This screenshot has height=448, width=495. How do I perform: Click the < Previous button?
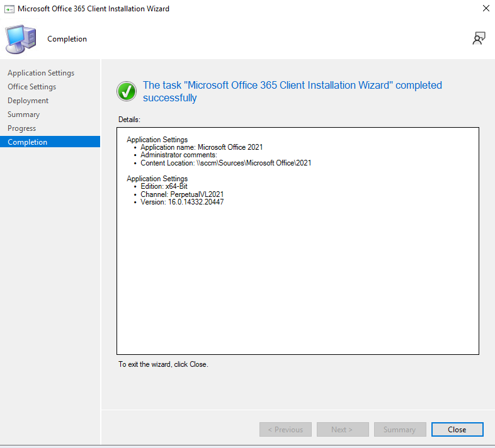[285, 429]
